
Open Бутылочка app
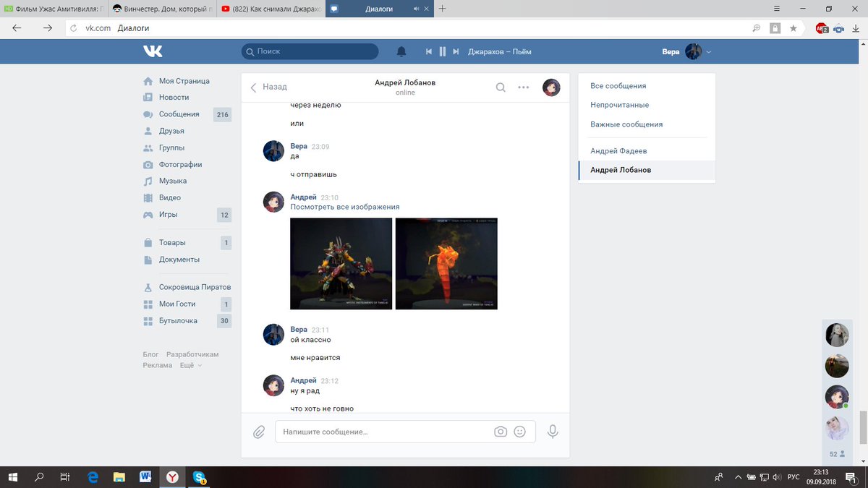point(178,321)
